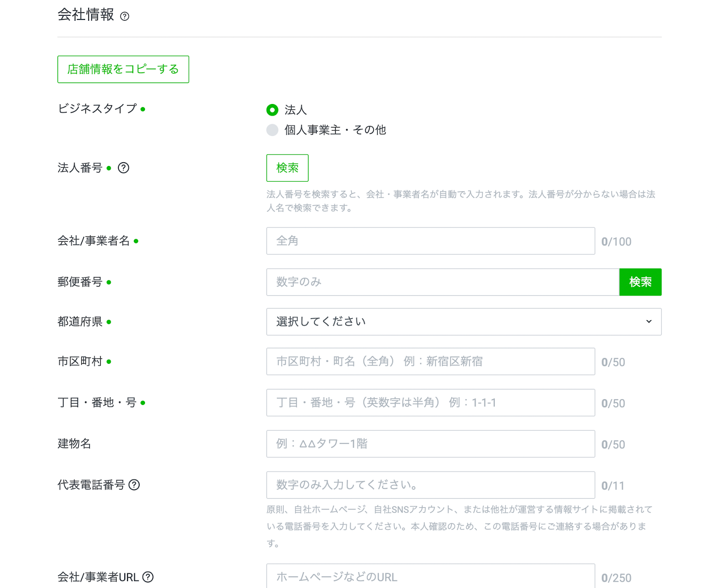Focus the 建物名 building name field

coord(430,444)
